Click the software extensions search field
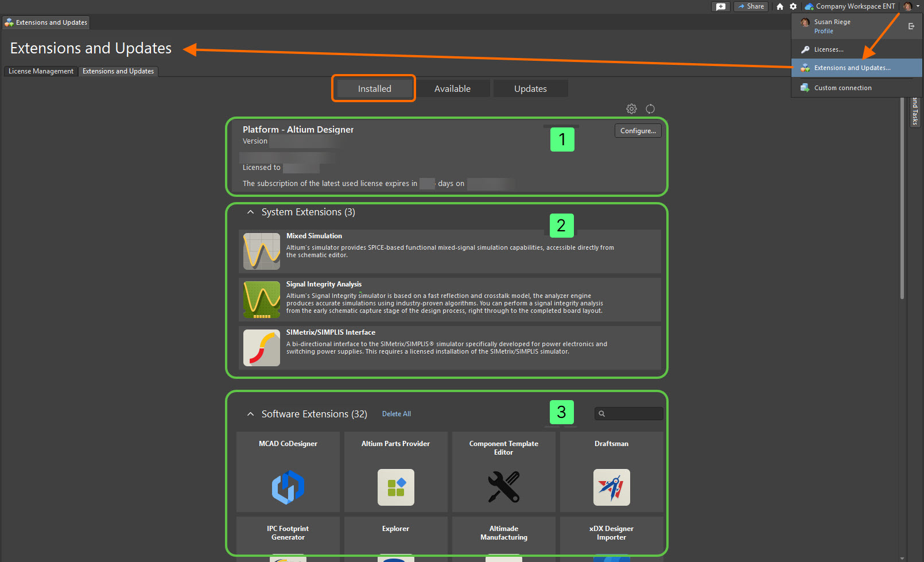The height and width of the screenshot is (562, 924). point(629,414)
